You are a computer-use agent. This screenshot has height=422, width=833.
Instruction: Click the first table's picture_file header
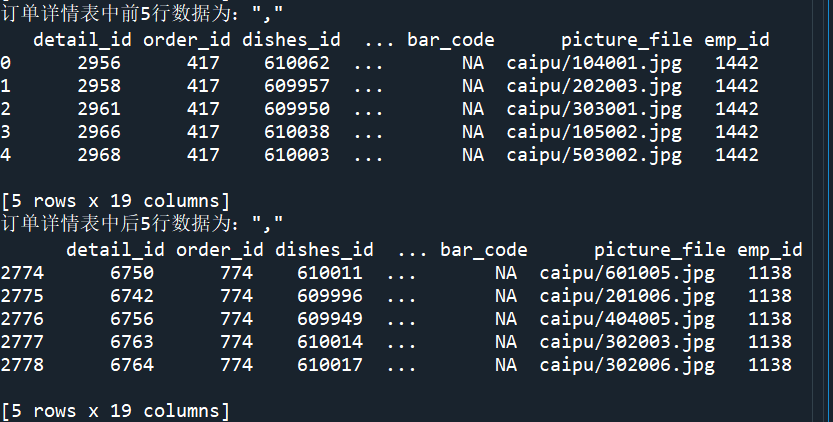point(627,40)
